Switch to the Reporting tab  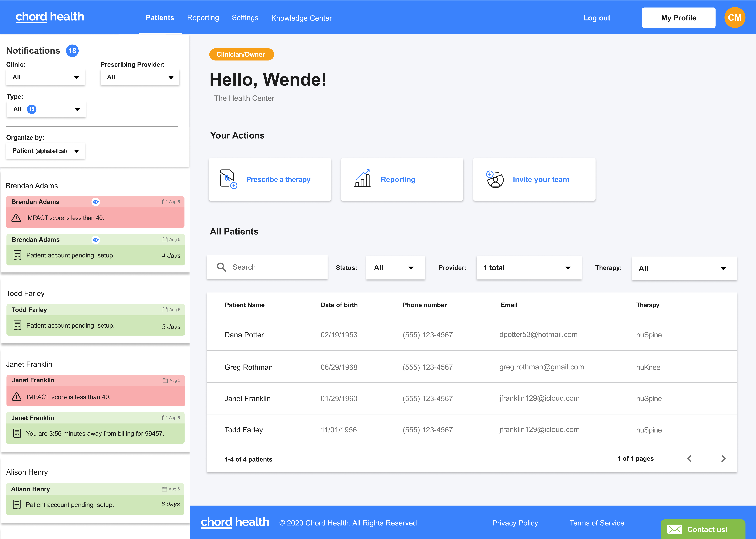click(203, 18)
